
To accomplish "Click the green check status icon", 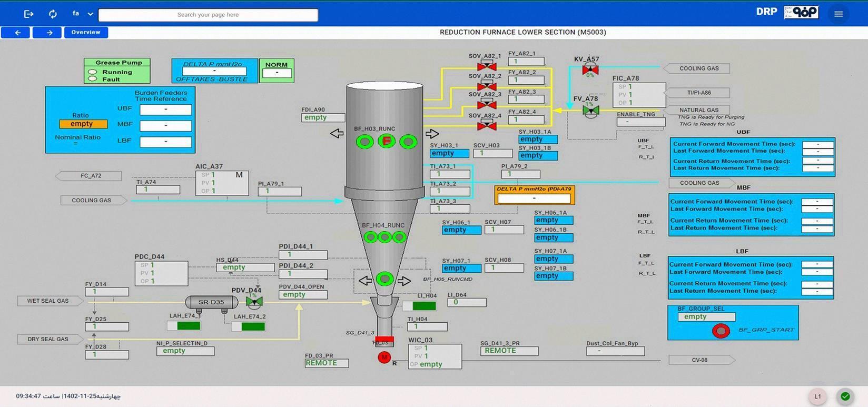I will (x=845, y=396).
